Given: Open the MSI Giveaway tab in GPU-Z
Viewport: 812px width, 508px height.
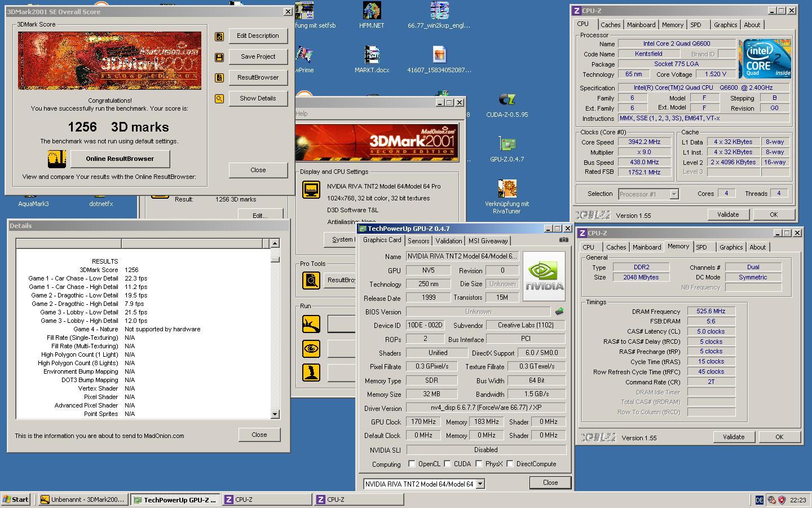Looking at the screenshot, I should point(488,241).
